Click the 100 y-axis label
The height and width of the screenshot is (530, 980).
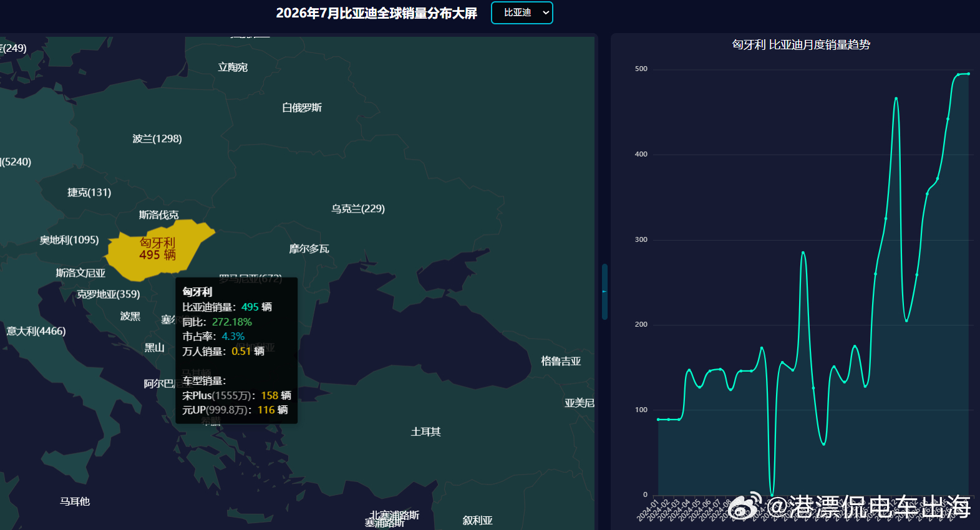[641, 410]
